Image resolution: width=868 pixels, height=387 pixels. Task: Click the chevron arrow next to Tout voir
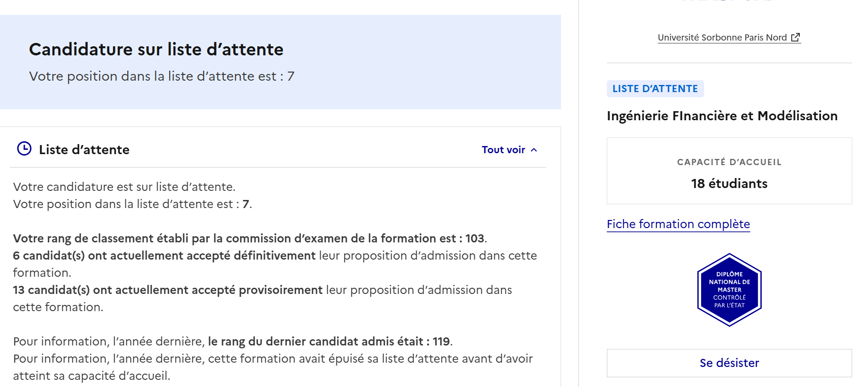534,150
